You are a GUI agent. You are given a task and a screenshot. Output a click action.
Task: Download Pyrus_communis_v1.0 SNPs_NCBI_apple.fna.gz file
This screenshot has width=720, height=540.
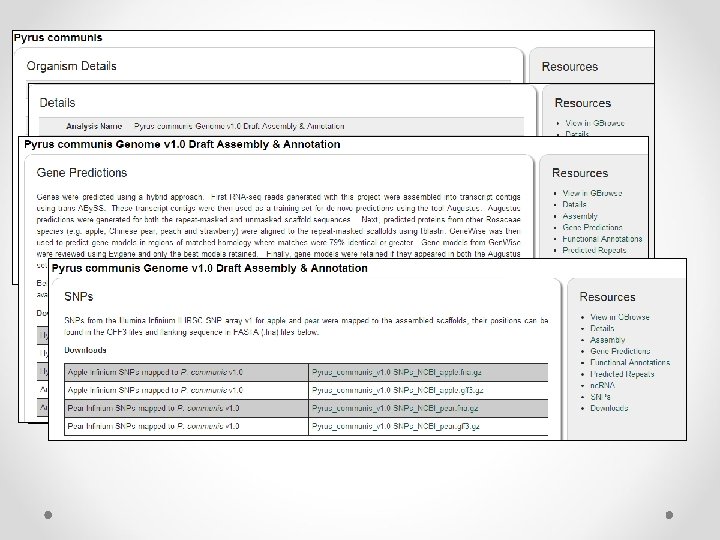pyautogui.click(x=397, y=372)
